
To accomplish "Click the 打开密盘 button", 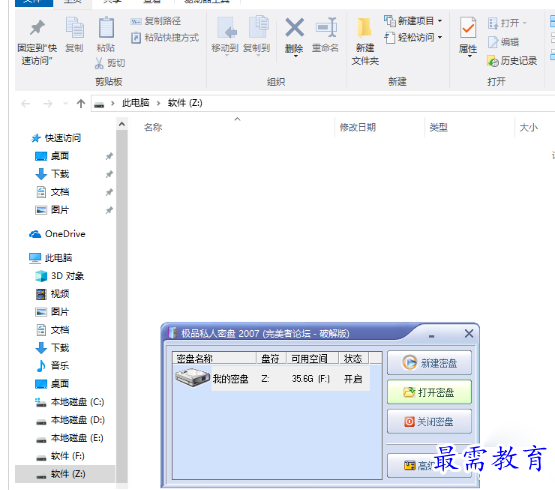I will 429,392.
